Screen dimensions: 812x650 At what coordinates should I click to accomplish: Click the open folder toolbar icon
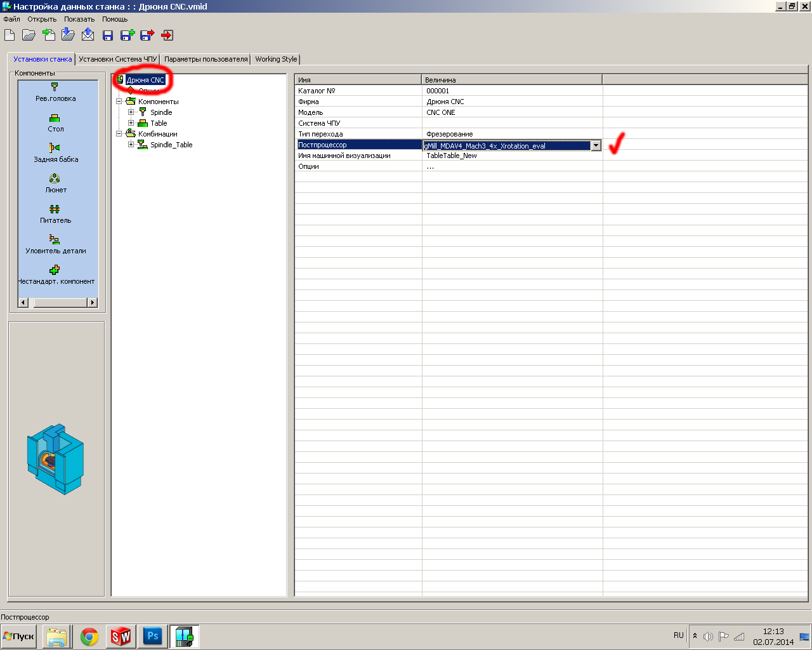pos(29,35)
